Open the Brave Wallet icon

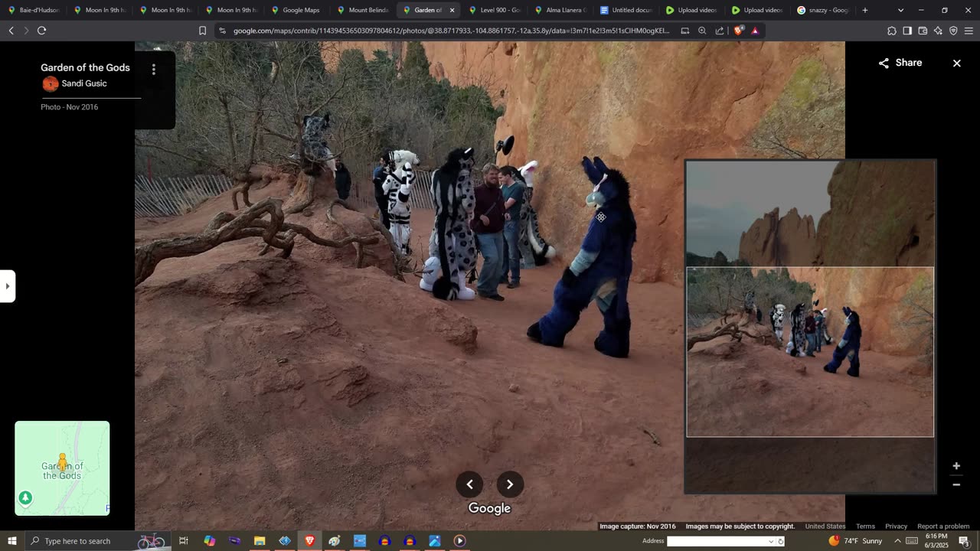[923, 31]
